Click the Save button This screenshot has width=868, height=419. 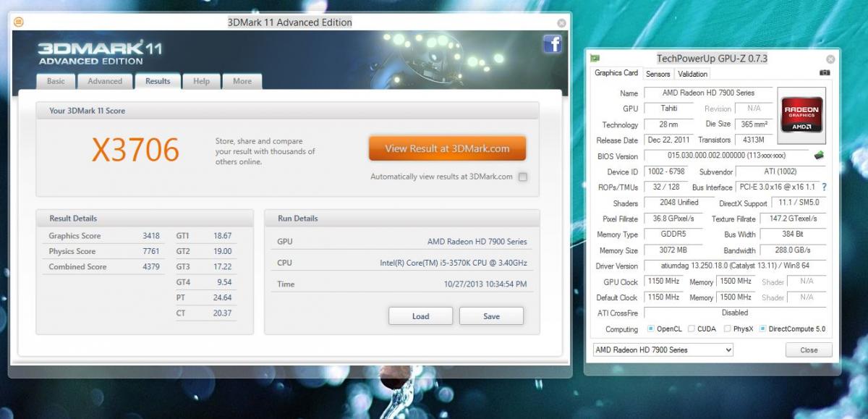[491, 316]
